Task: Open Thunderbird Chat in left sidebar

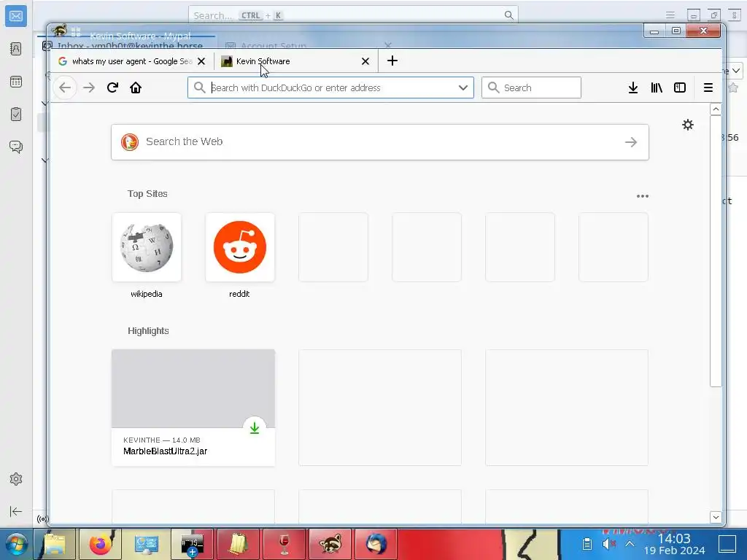Action: coord(16,147)
